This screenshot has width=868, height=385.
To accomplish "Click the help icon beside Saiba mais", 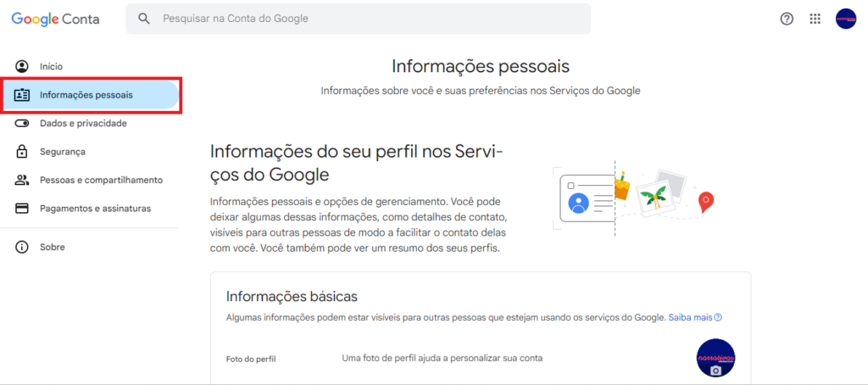I will pyautogui.click(x=718, y=318).
